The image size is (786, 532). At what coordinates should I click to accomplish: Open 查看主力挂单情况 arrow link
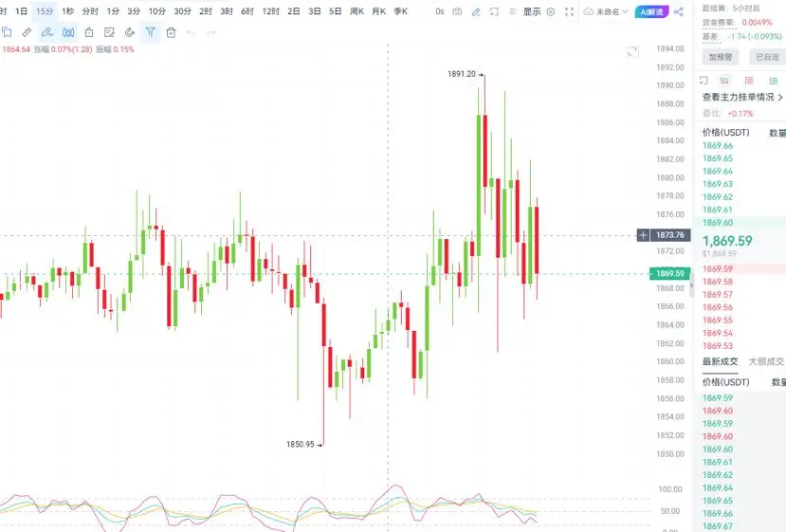coord(742,97)
